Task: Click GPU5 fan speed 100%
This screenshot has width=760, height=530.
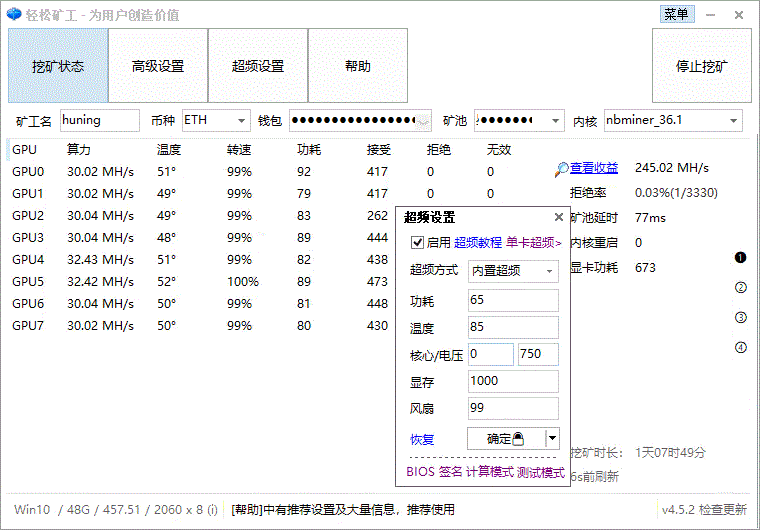Action: [x=243, y=282]
